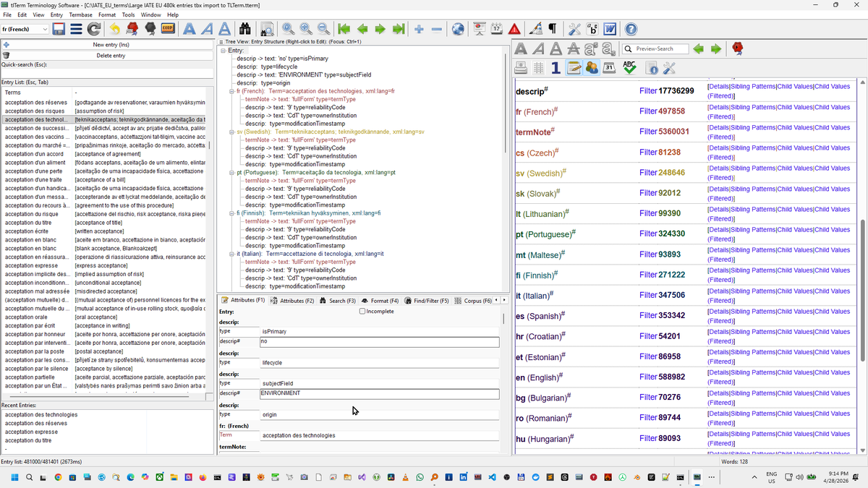Click the red wax seal icon beside Preview-Search
Image resolution: width=868 pixels, height=488 pixels.
click(739, 48)
